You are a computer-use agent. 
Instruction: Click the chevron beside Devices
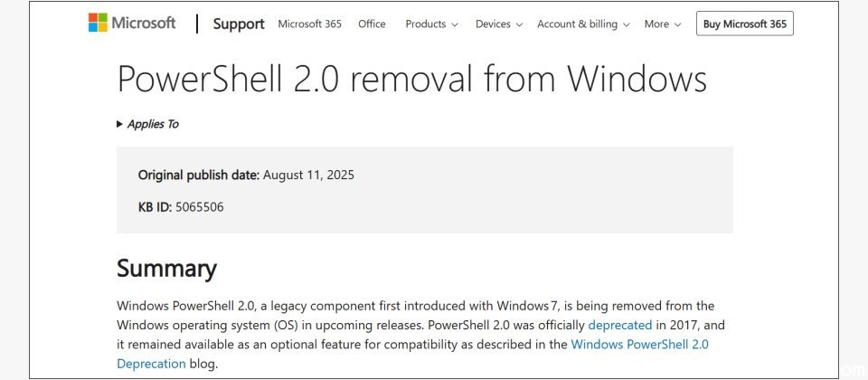(520, 25)
